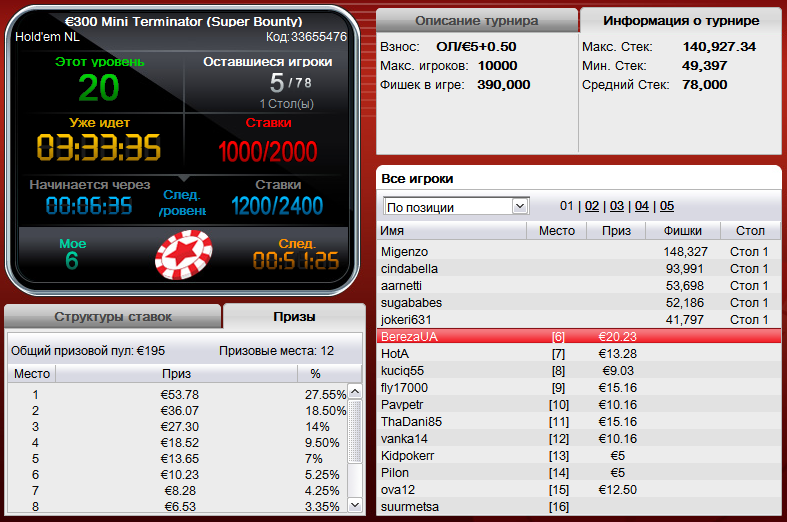This screenshot has width=787, height=522.
Task: Click scroll down arrow in prizes list
Action: coord(355,505)
